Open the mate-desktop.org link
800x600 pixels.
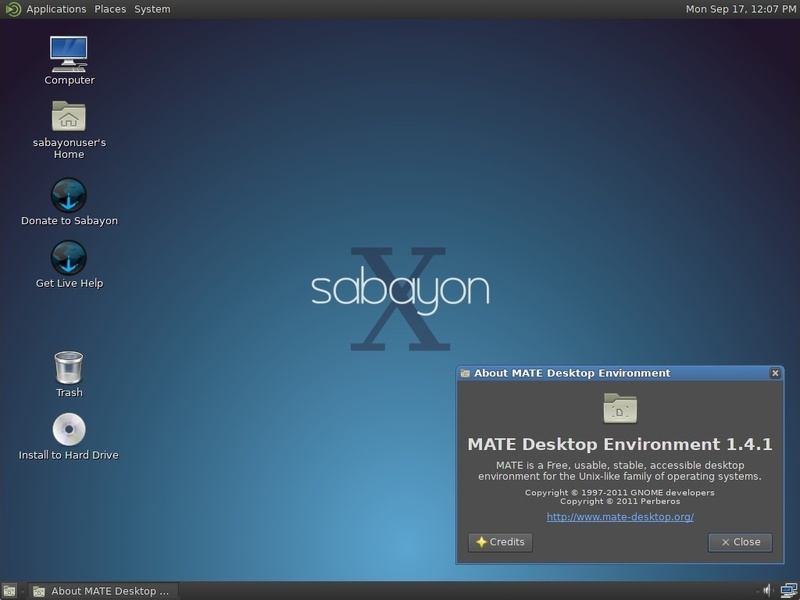620,517
